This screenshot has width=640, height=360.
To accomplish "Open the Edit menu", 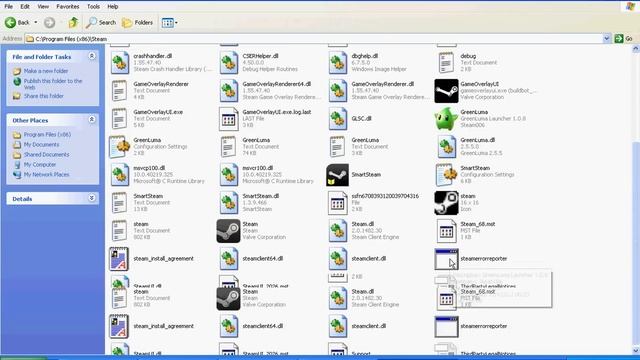I will [25, 7].
